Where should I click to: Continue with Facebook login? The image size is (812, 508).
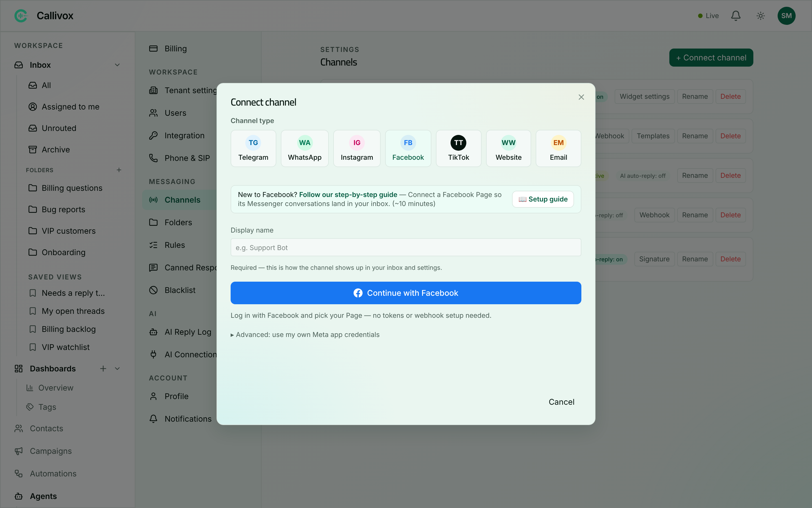pyautogui.click(x=406, y=293)
